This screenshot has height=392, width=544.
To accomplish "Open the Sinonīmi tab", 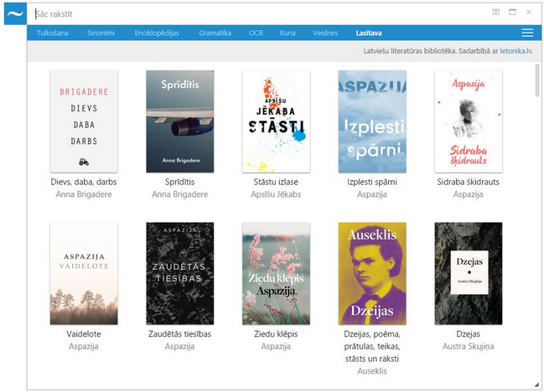I will [101, 34].
